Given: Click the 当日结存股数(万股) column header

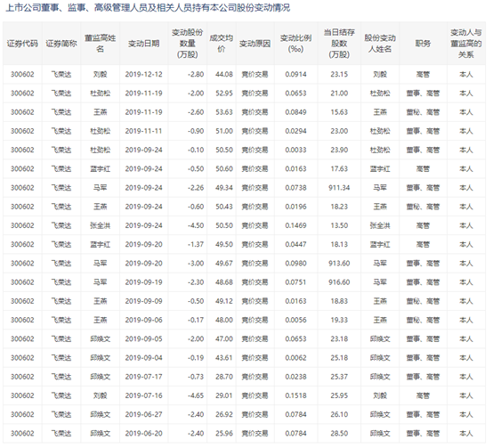Looking at the screenshot, I should tap(339, 44).
